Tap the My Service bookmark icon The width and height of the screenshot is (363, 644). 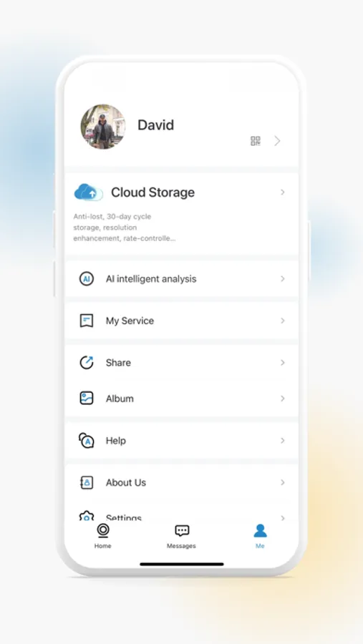87,321
